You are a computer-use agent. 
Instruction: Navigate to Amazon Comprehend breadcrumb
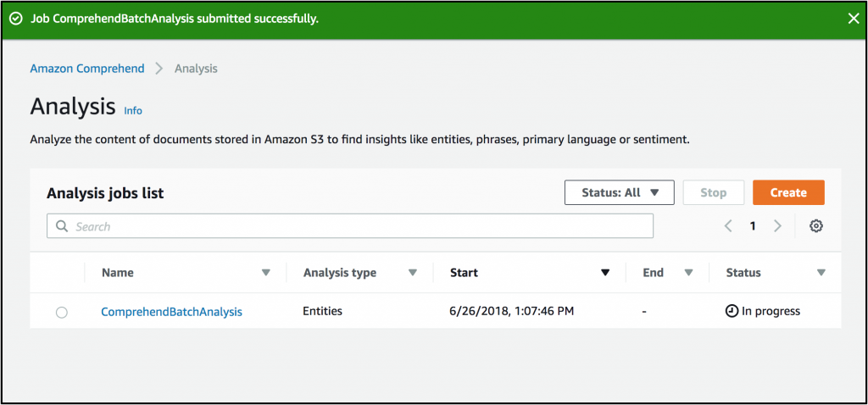click(87, 69)
